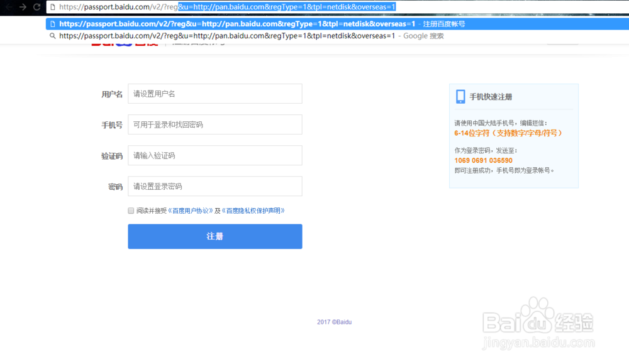This screenshot has width=629, height=364.
Task: Click the browser back arrow
Action: 9,7
